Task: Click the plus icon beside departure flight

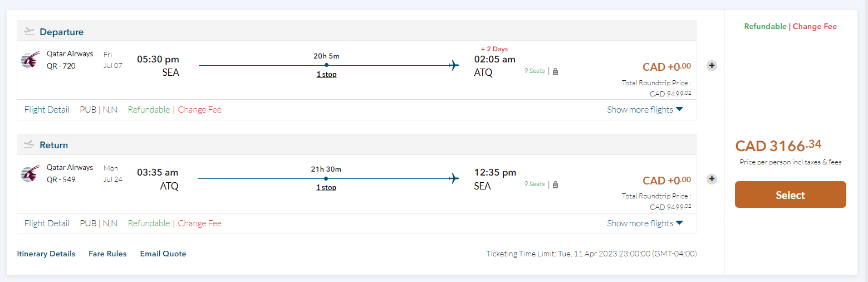Action: coord(712,66)
